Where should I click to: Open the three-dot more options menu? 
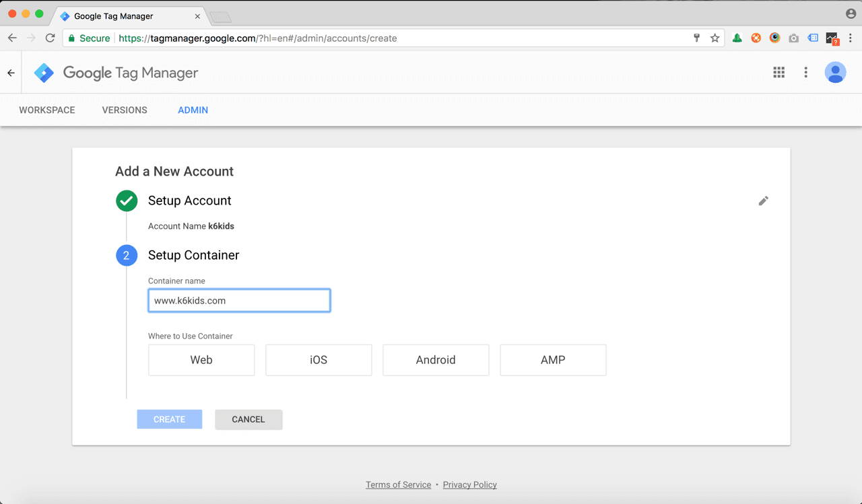tap(805, 73)
